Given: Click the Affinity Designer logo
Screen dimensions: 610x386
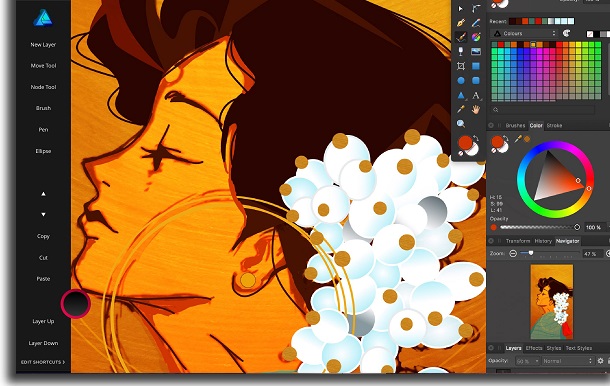Looking at the screenshot, I should (x=43, y=18).
